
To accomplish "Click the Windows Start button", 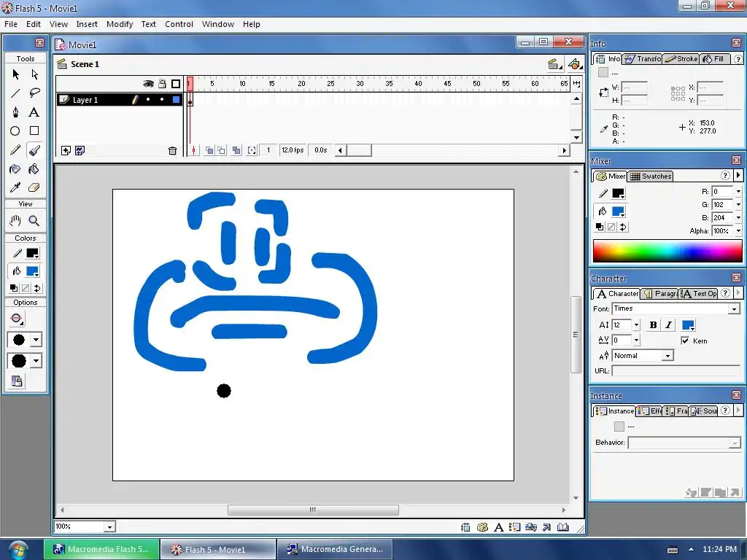I will click(x=18, y=550).
